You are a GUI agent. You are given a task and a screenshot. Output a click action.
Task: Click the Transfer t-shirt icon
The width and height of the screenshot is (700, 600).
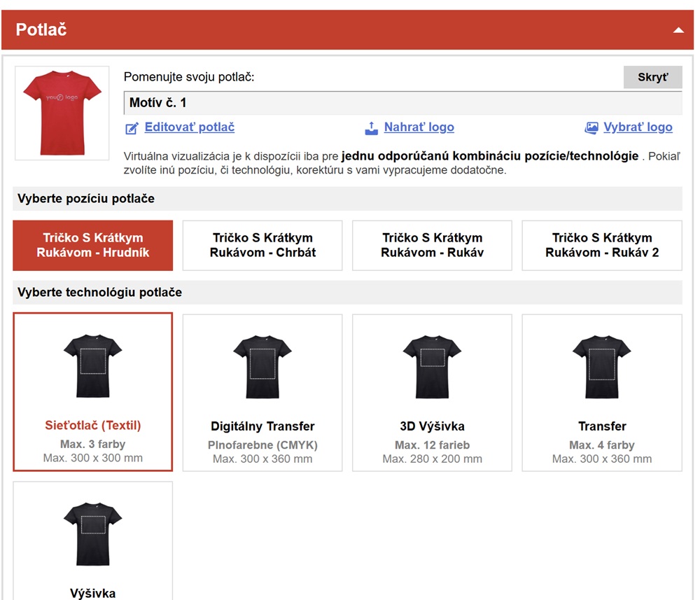click(602, 367)
